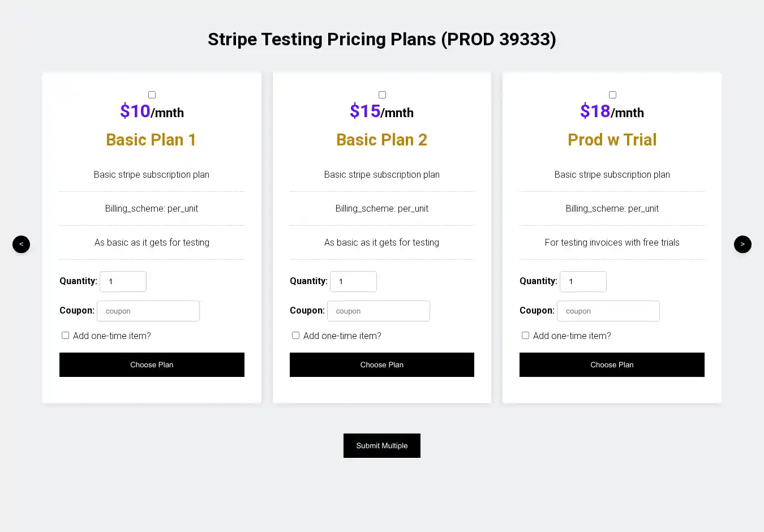Click the coupon field for Basic Plan 2

pyautogui.click(x=379, y=311)
